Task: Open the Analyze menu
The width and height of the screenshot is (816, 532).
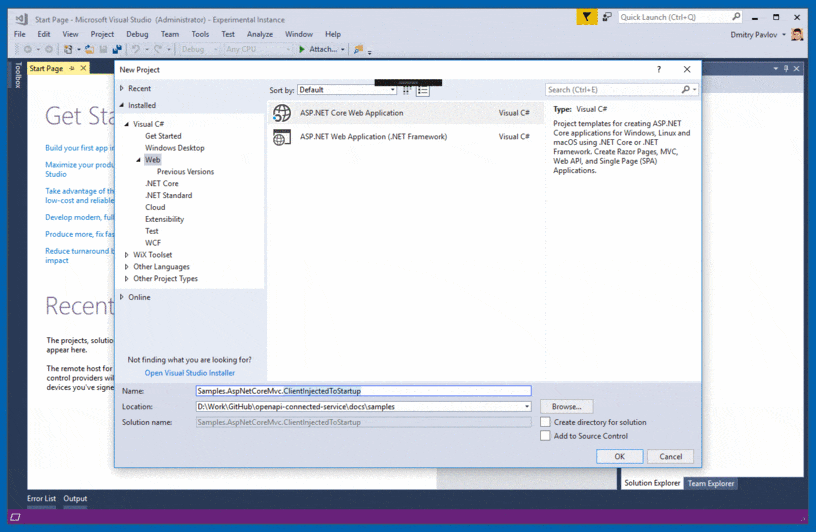Action: click(260, 34)
